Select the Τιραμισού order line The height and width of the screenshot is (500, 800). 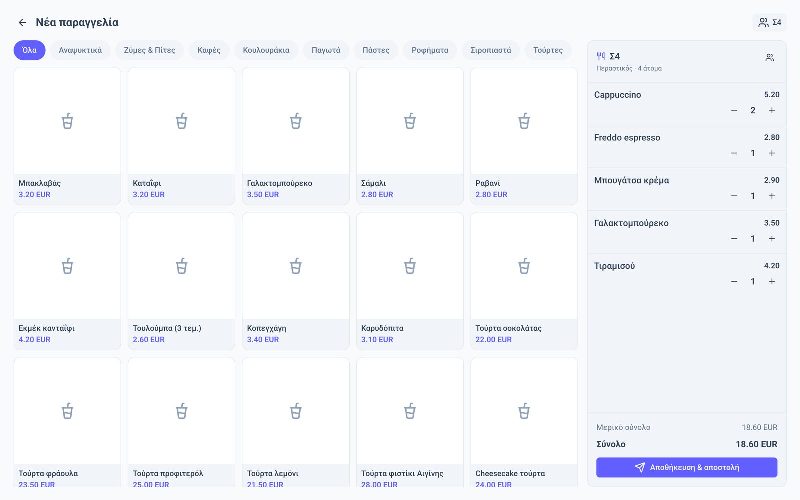(687, 274)
